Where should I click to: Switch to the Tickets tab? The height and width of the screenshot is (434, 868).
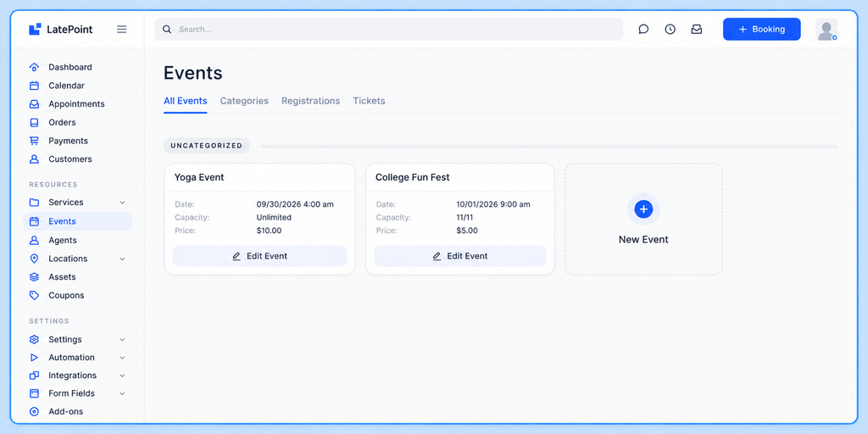(370, 101)
